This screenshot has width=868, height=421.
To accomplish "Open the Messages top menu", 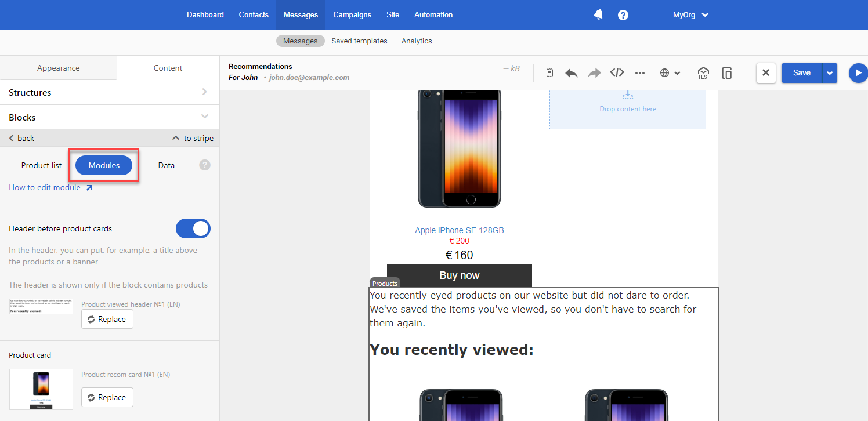I will [x=301, y=15].
